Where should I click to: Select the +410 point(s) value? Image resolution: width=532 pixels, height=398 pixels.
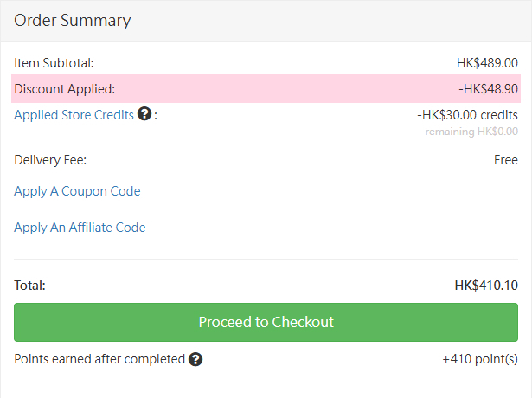479,359
